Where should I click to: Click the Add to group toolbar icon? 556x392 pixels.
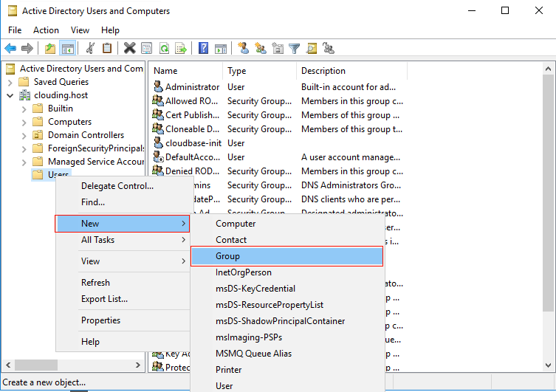pos(329,48)
